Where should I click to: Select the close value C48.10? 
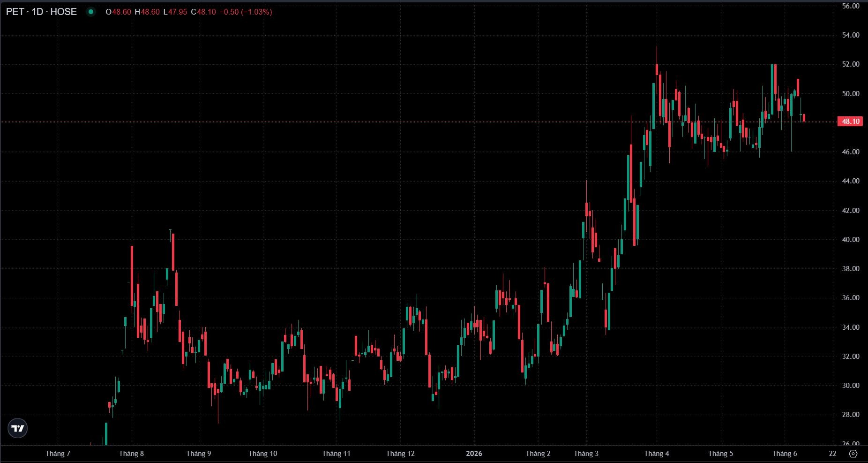pos(203,12)
